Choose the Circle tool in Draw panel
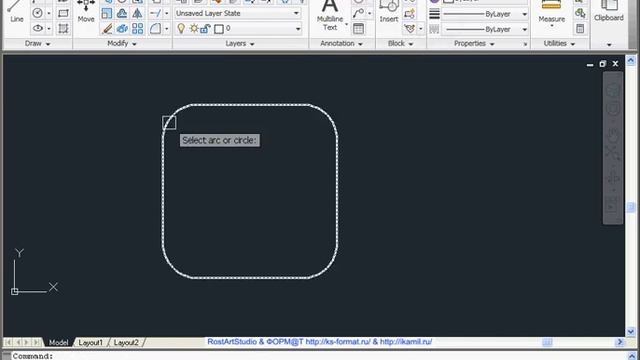640x360 pixels. (x=38, y=13)
